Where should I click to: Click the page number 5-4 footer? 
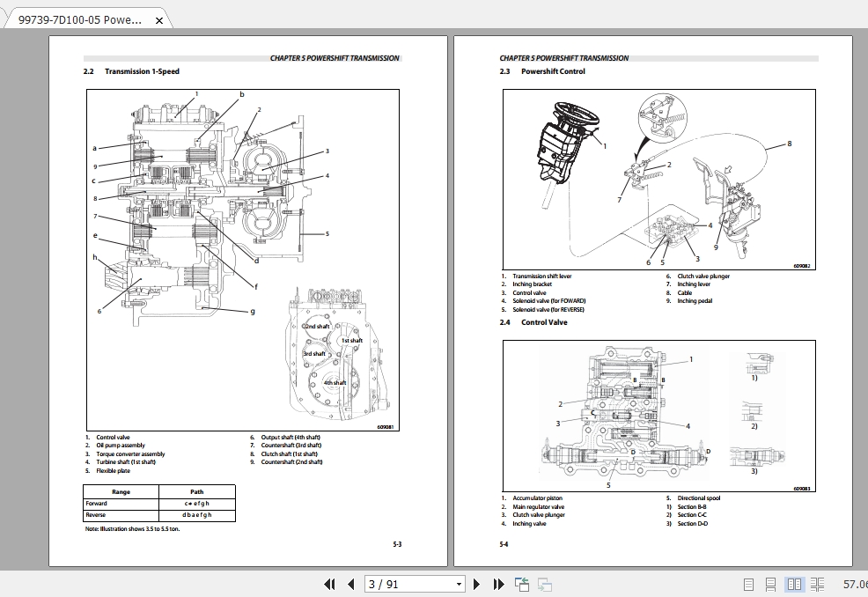504,544
